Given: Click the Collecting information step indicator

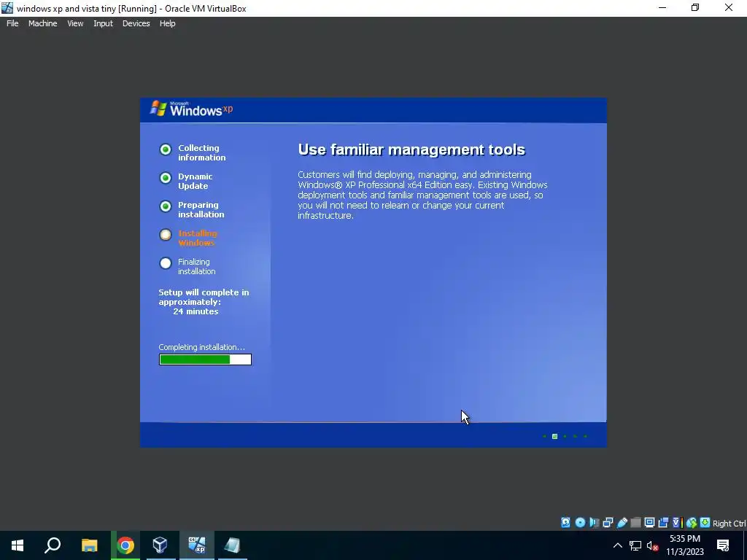Looking at the screenshot, I should (x=166, y=149).
